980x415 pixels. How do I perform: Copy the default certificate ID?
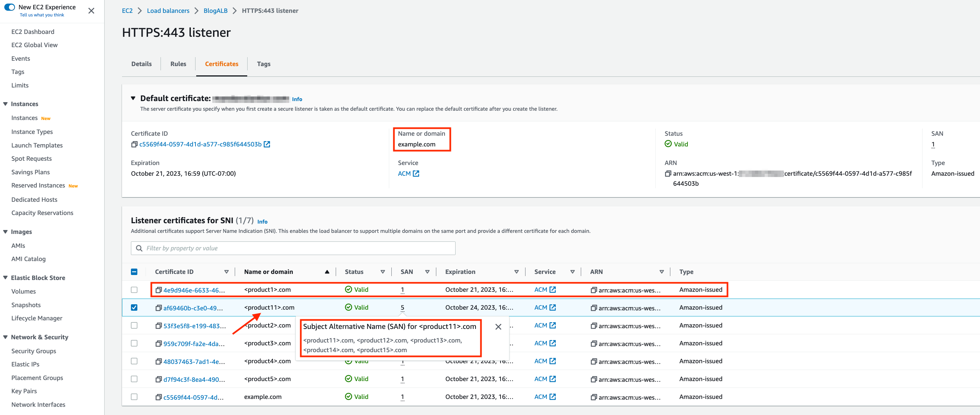[x=134, y=144]
